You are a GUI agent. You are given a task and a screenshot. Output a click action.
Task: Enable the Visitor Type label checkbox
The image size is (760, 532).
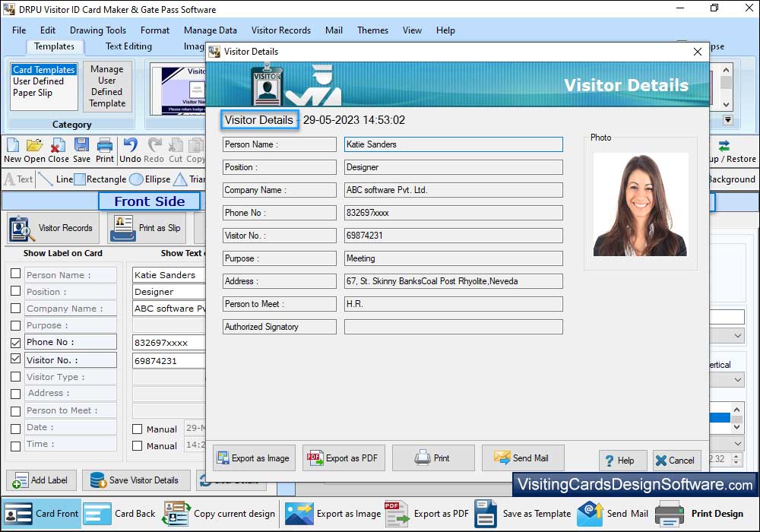(15, 376)
